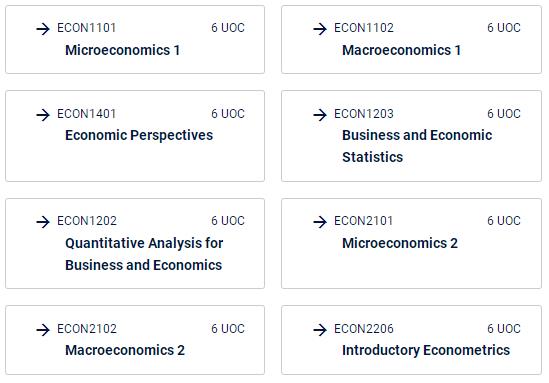Click the arrow icon next to ECON2102
The height and width of the screenshot is (383, 549).
[x=43, y=329]
